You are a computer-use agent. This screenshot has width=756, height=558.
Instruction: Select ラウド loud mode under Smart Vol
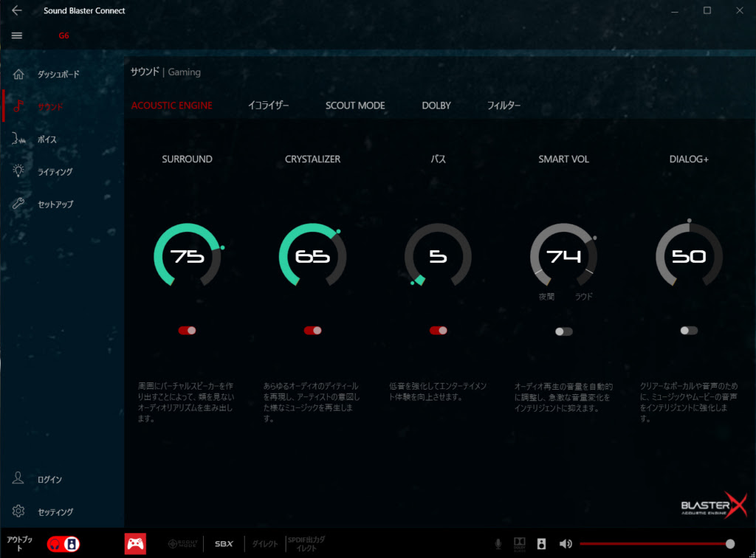pyautogui.click(x=583, y=297)
